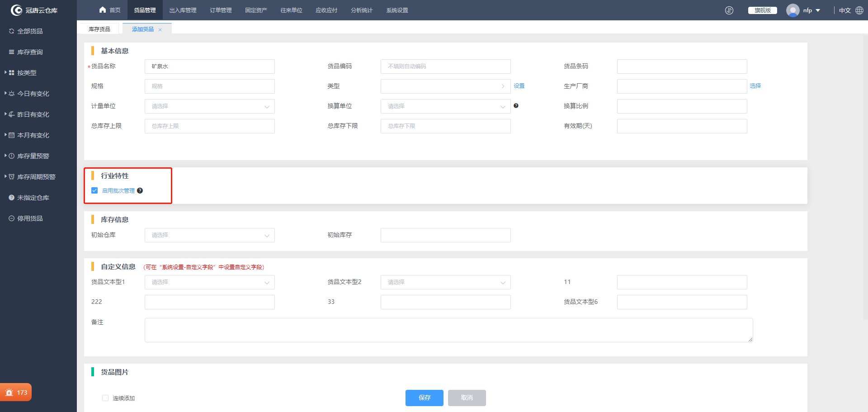Open the 系统设置 menu
Screen dimensions: 868x412
tap(397, 10)
